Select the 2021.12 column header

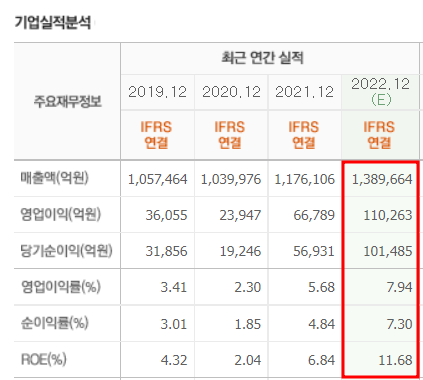coord(305,92)
